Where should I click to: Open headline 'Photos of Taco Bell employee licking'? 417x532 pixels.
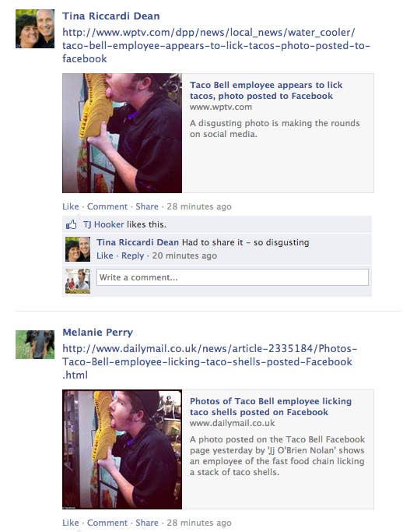tap(270, 407)
